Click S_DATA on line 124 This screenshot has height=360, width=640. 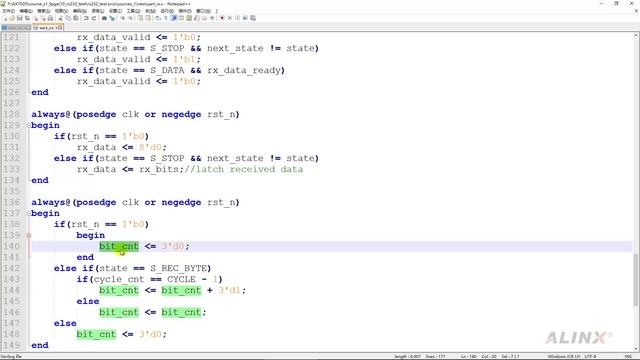click(x=167, y=70)
